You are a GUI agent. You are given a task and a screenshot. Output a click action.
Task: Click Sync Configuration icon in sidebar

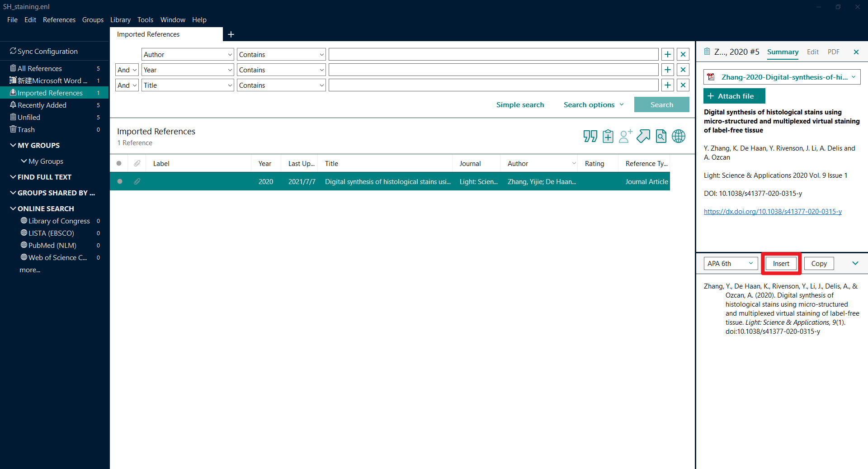[13, 51]
